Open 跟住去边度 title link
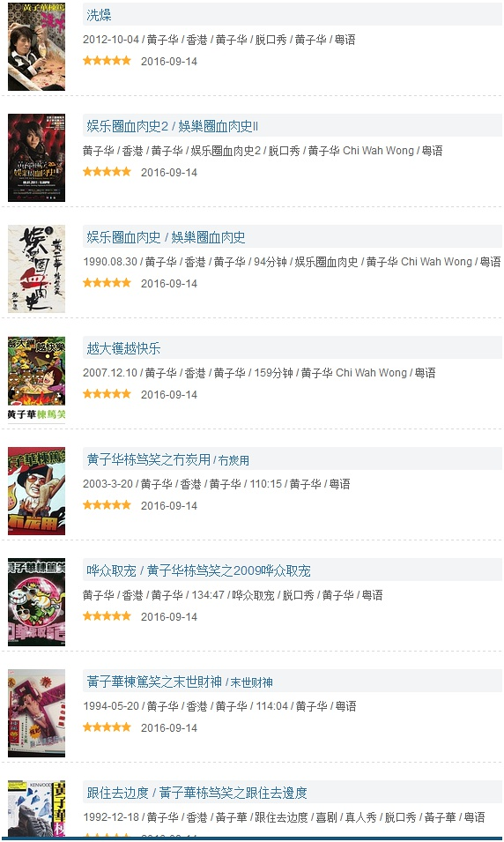 point(197,794)
